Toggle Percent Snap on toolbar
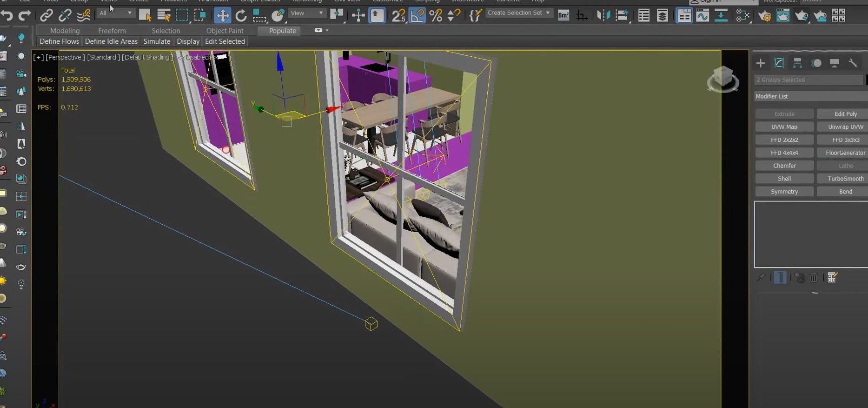Image resolution: width=868 pixels, height=408 pixels. click(x=436, y=15)
